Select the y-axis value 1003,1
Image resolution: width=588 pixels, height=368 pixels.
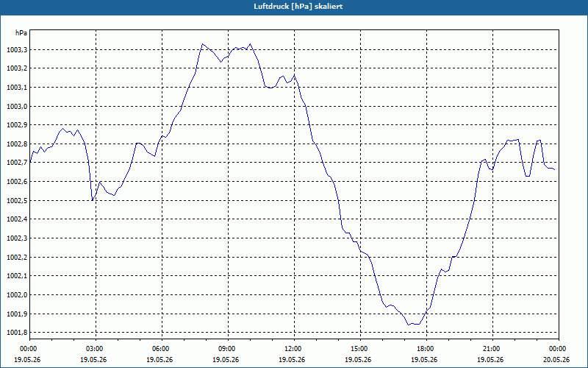point(17,88)
